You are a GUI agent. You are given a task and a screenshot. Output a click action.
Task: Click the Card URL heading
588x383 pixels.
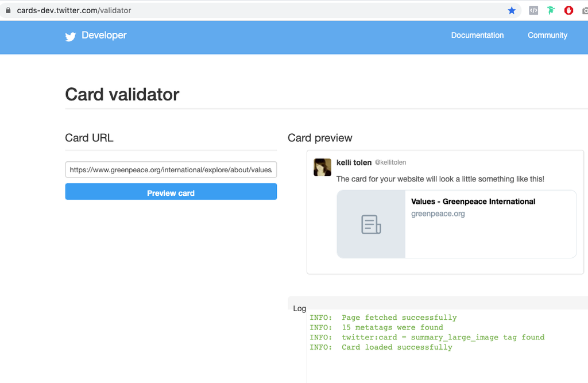pyautogui.click(x=89, y=138)
